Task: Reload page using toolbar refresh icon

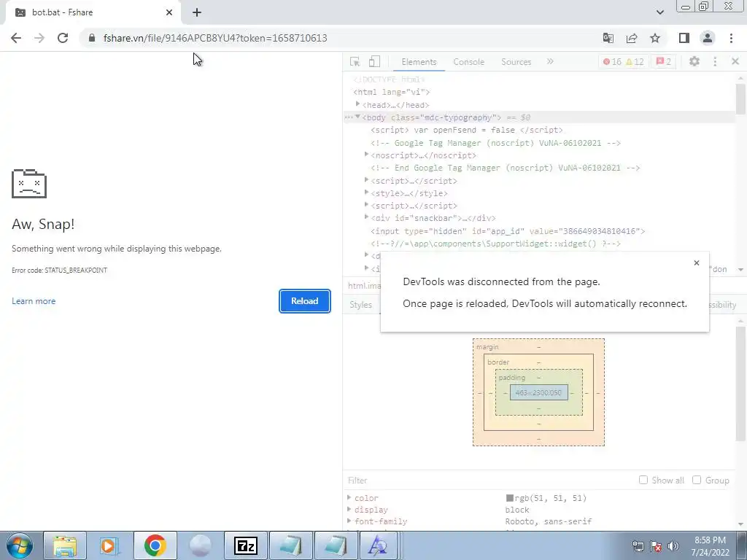Action: tap(63, 38)
